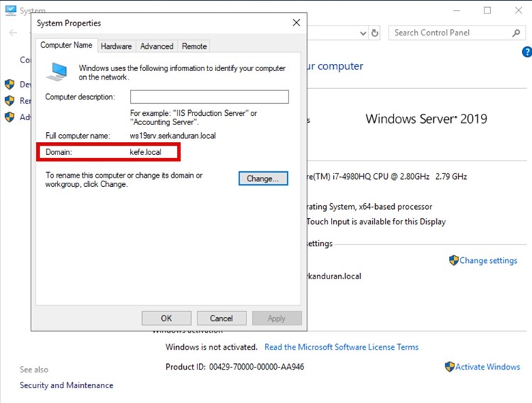This screenshot has height=403, width=532.
Task: Refresh the Control Panel address bar
Action: tap(374, 33)
